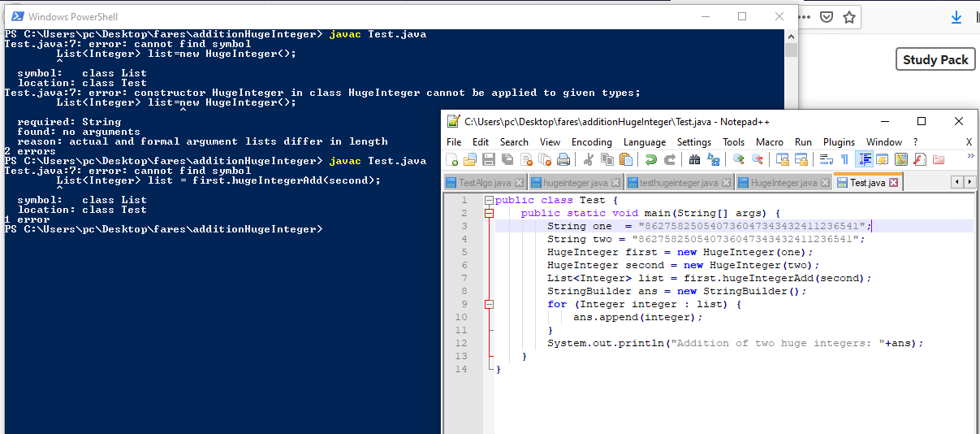
Task: Open the Search menu
Action: click(x=514, y=141)
